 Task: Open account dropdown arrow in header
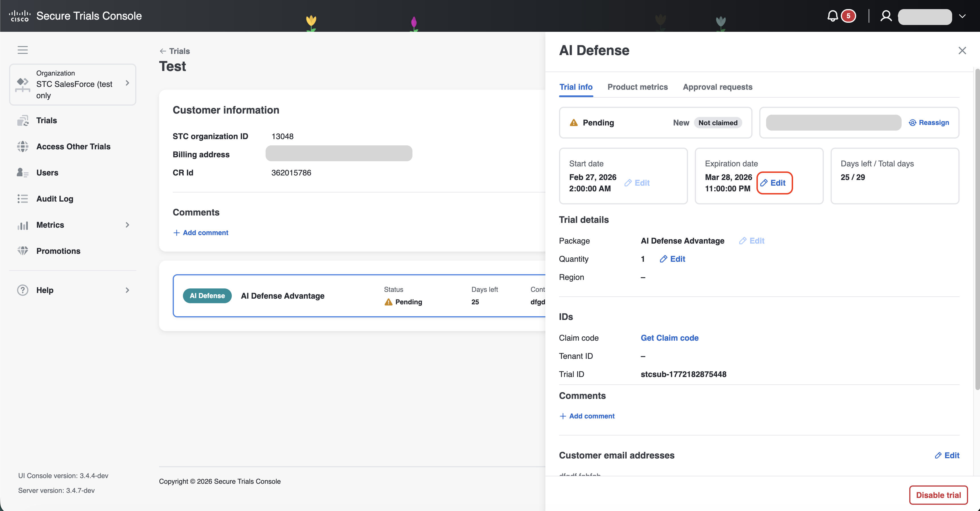tap(962, 16)
